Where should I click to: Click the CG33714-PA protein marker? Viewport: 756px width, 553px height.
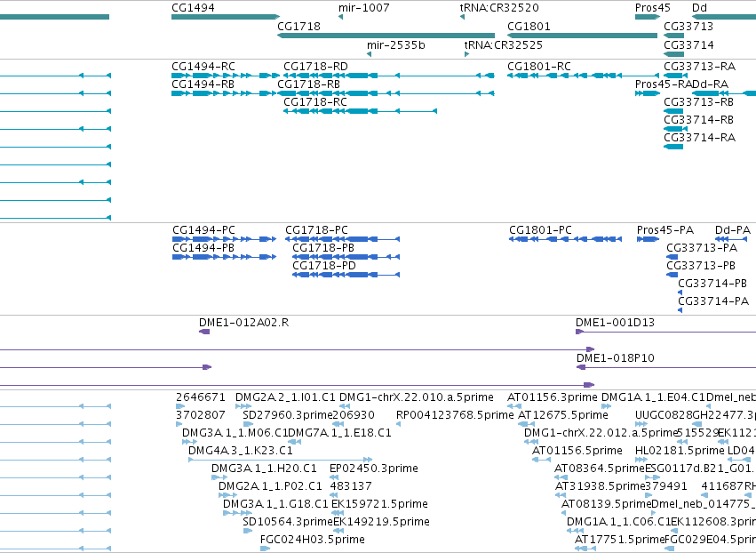click(x=680, y=310)
